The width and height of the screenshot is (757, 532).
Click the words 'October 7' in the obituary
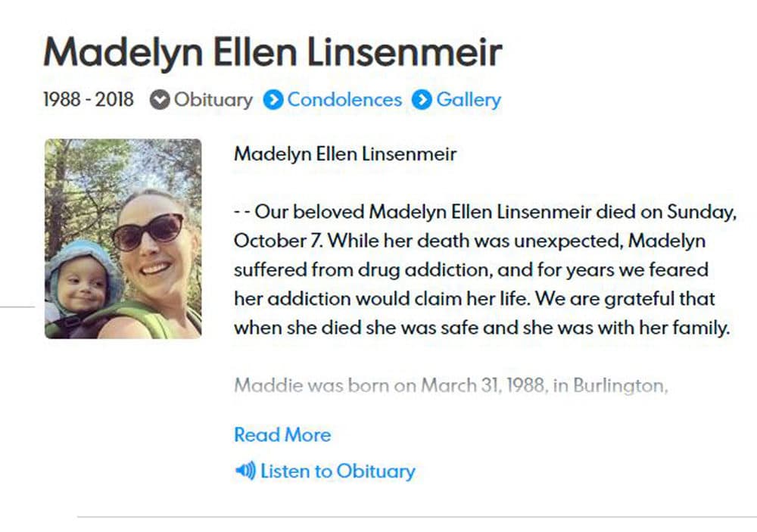tap(279, 241)
